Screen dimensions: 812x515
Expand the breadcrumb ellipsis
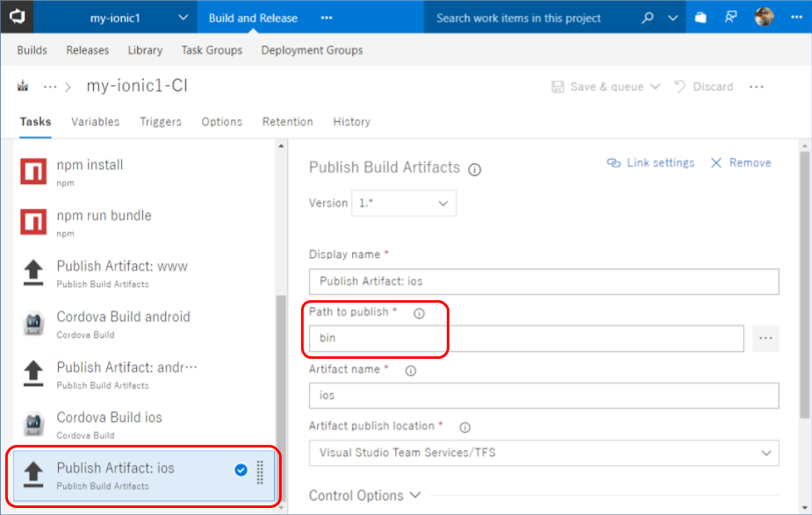pyautogui.click(x=50, y=87)
